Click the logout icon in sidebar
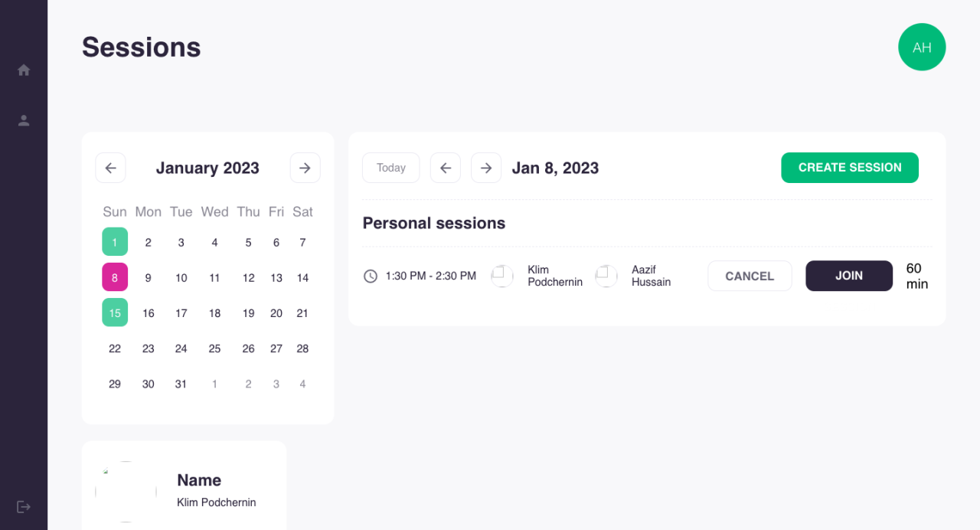 (x=24, y=506)
